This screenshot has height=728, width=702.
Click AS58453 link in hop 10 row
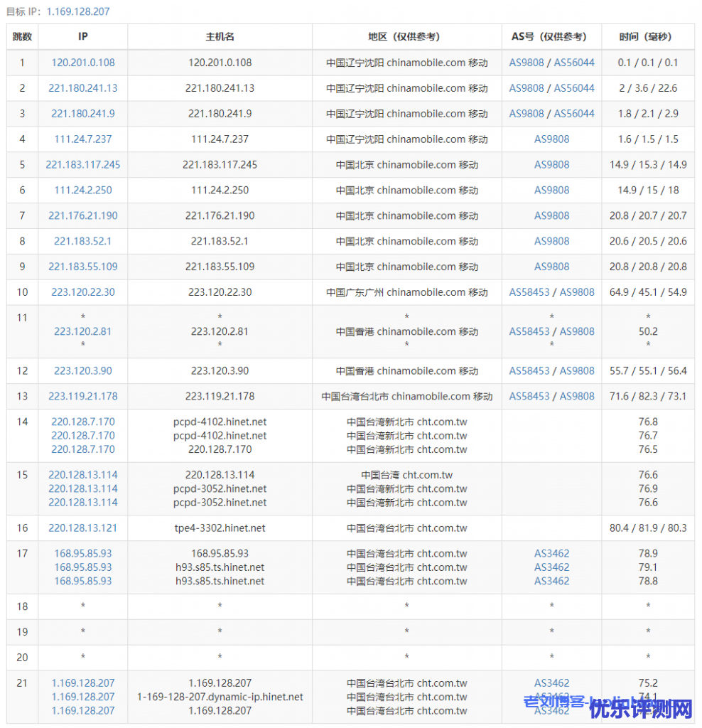[529, 292]
